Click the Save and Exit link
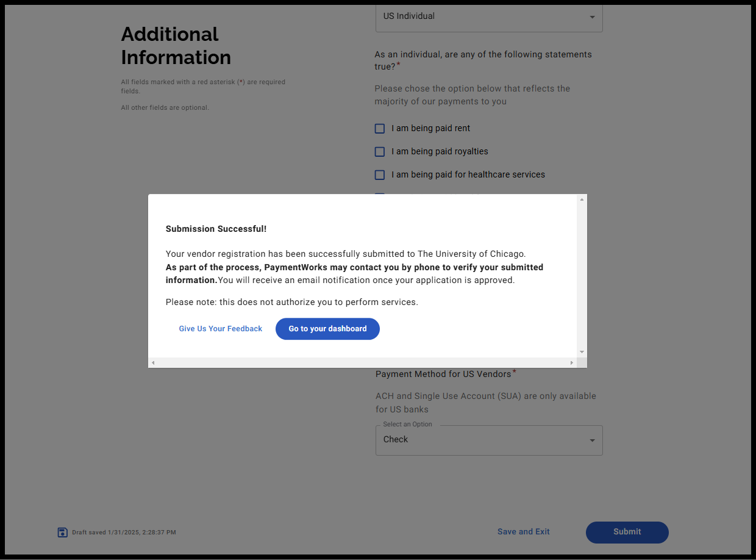This screenshot has width=756, height=560. 524,532
